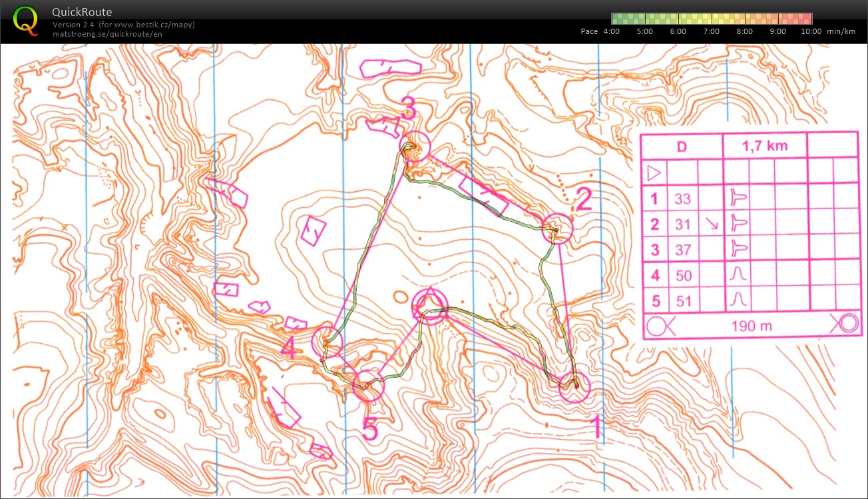Click the Version 2.4 bestik.cz text
Image resolution: width=868 pixels, height=499 pixels.
click(x=124, y=25)
